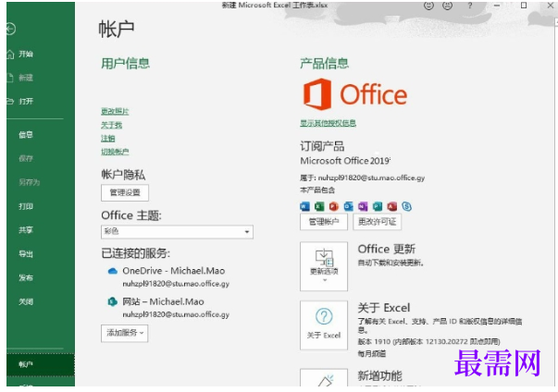
Task: Open the Office 主题 dropdown showing 彩色
Action: (x=177, y=232)
